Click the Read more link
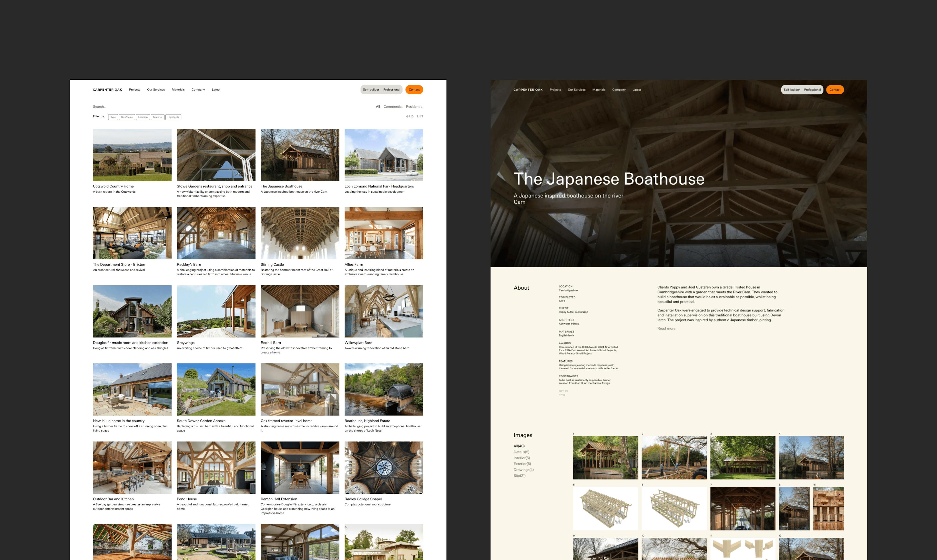This screenshot has height=560, width=937. (x=666, y=328)
